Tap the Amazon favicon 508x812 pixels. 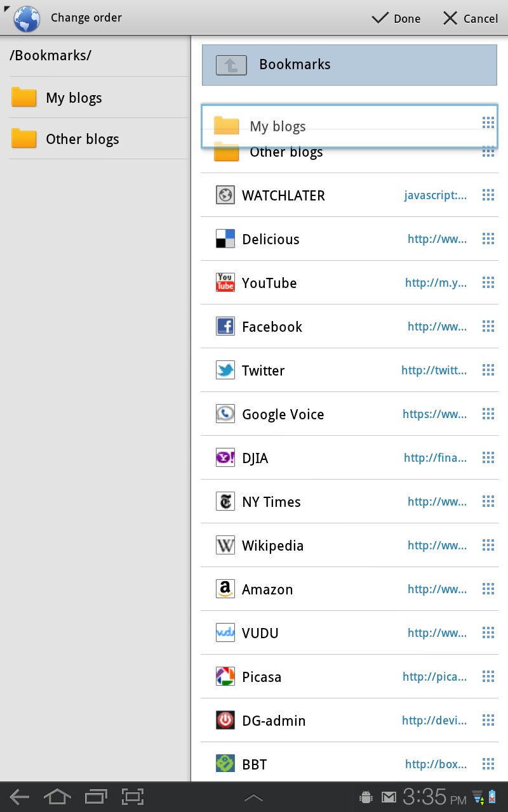click(225, 589)
